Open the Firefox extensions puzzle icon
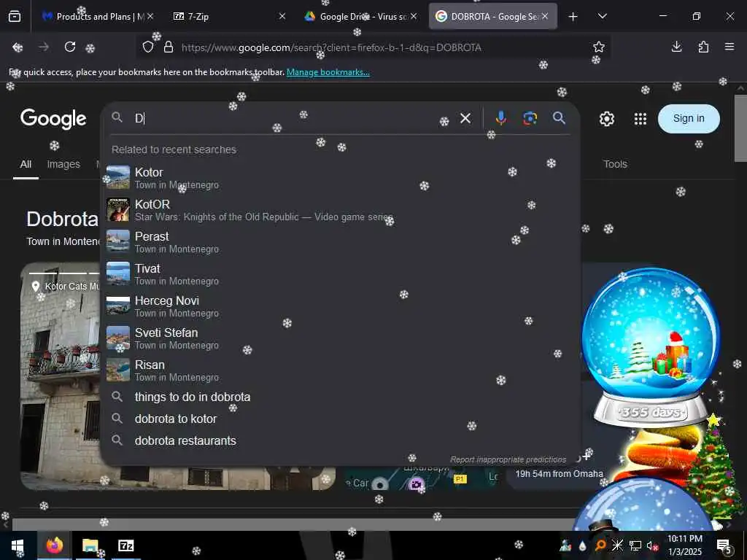 pos(703,47)
